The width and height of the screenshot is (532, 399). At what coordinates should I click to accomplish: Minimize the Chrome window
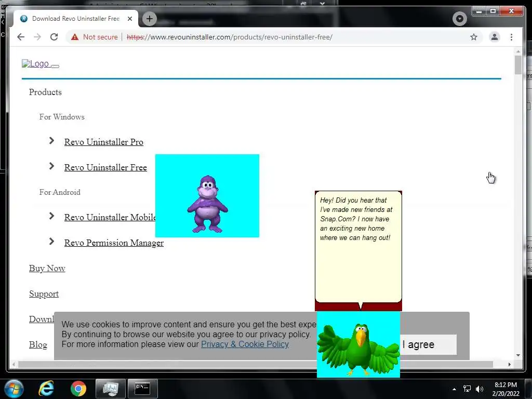(x=479, y=11)
